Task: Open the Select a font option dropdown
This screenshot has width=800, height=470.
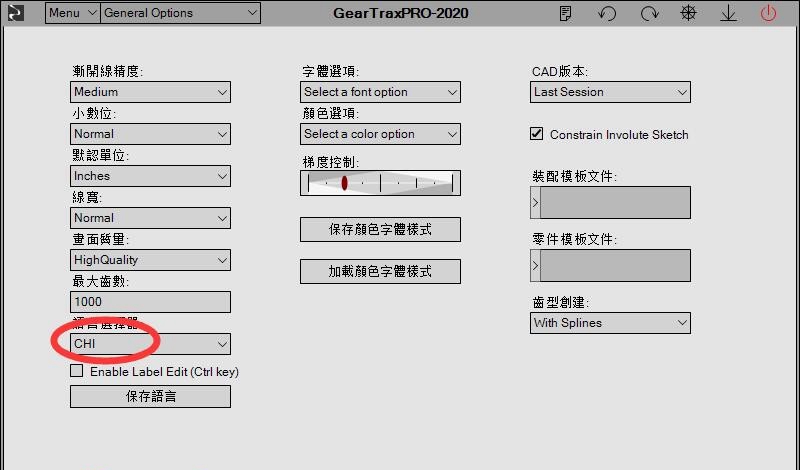Action: (381, 92)
